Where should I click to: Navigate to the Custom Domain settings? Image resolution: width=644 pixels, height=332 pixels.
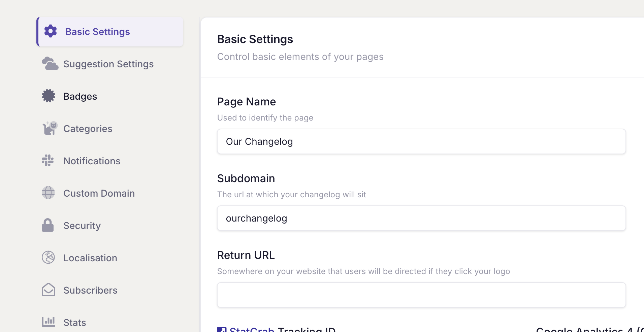click(x=99, y=193)
